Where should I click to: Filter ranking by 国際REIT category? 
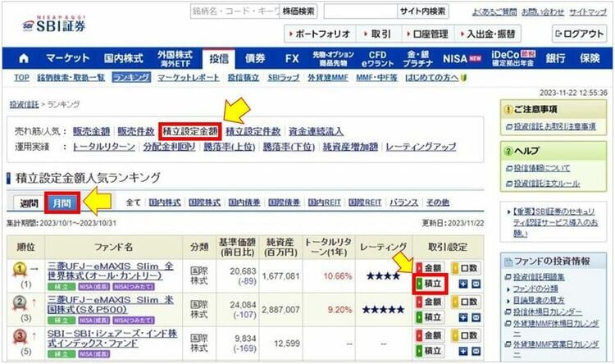(365, 202)
